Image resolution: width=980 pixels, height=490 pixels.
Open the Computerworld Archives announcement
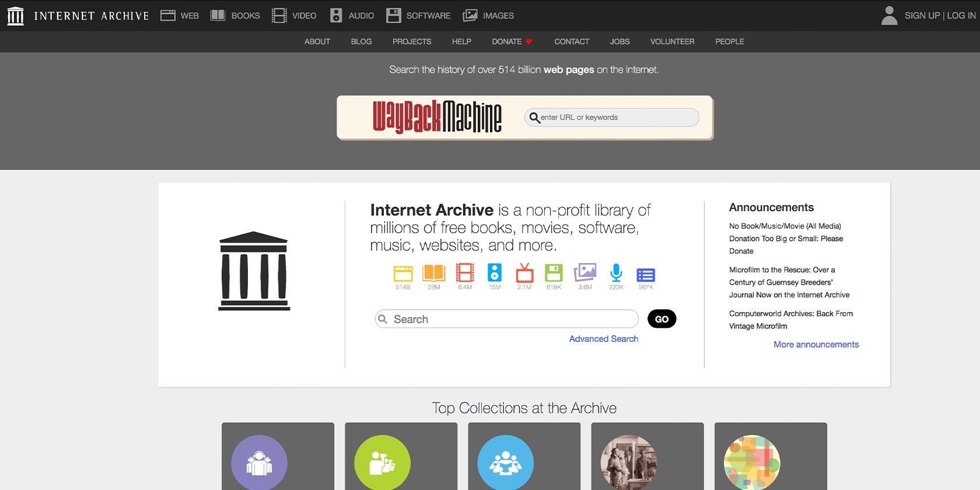coord(791,320)
